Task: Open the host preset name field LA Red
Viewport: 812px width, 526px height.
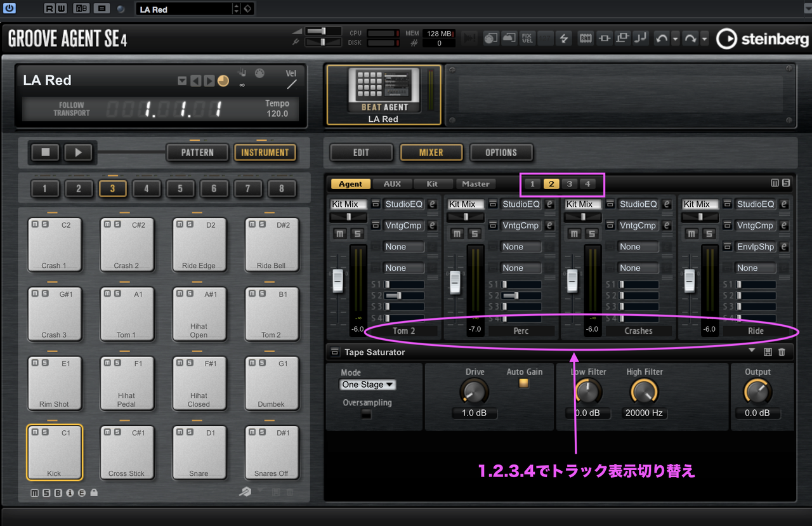Action: [184, 9]
